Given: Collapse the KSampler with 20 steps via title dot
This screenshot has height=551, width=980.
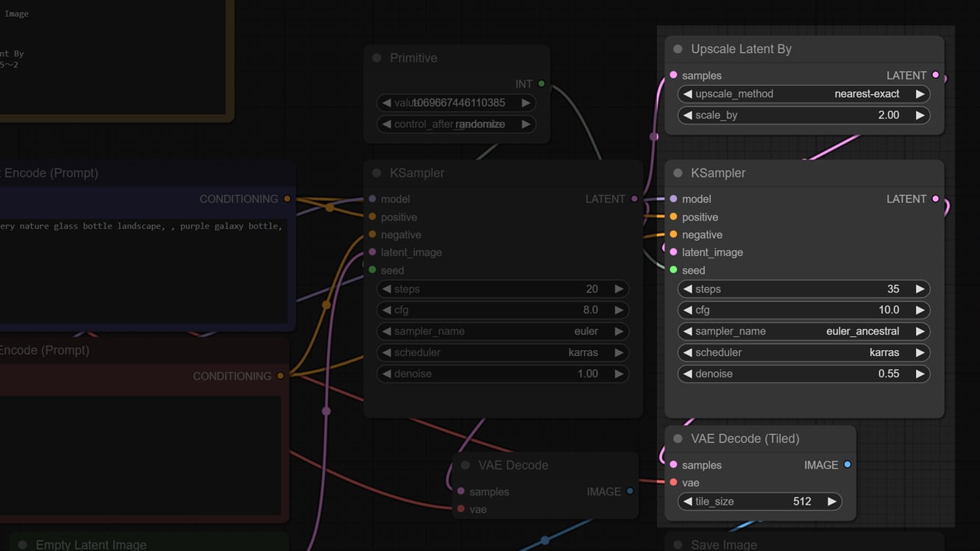Looking at the screenshot, I should [x=377, y=173].
